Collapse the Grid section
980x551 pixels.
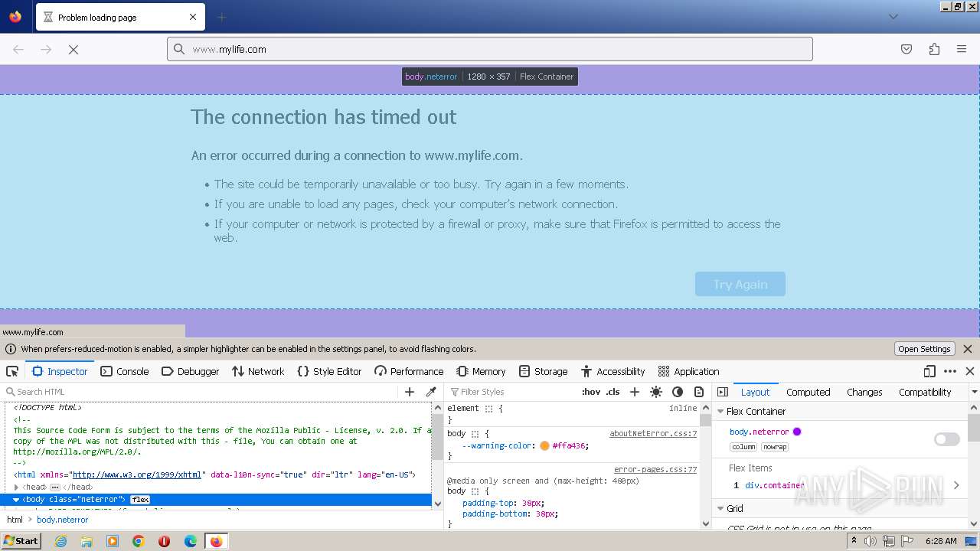(720, 509)
